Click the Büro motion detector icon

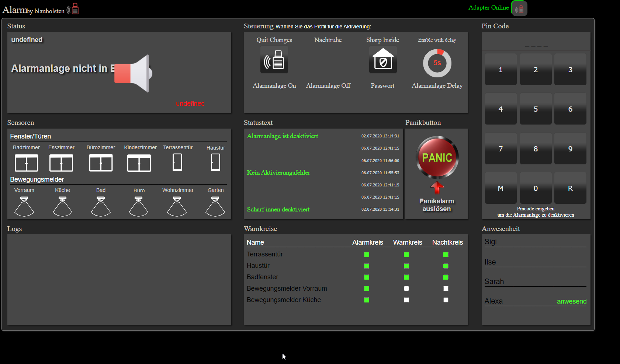[x=139, y=206]
